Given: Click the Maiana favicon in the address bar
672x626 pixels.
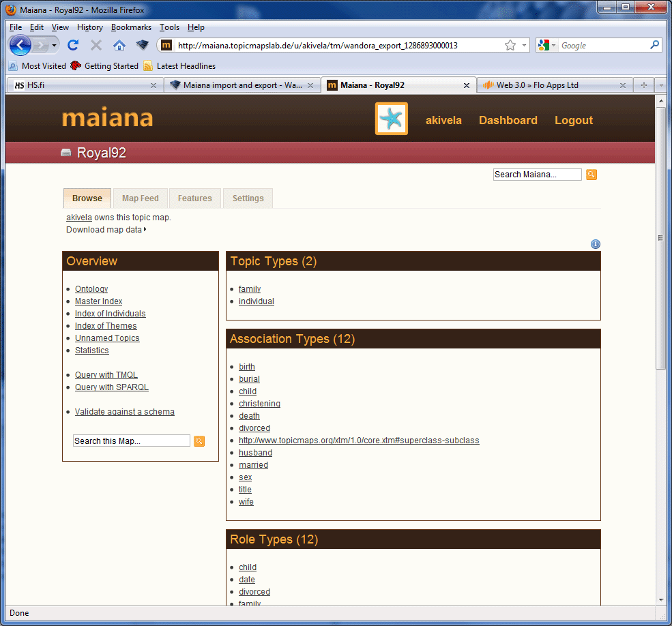Looking at the screenshot, I should (x=166, y=45).
